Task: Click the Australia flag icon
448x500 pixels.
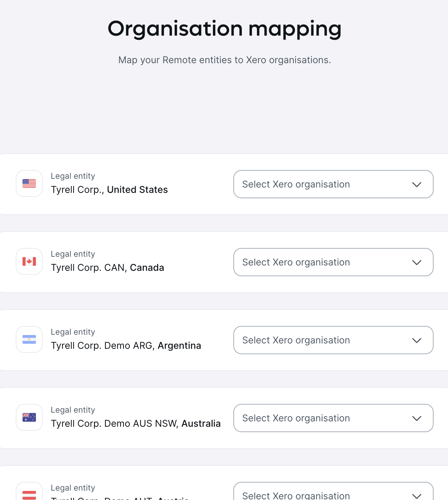Action: 29,417
